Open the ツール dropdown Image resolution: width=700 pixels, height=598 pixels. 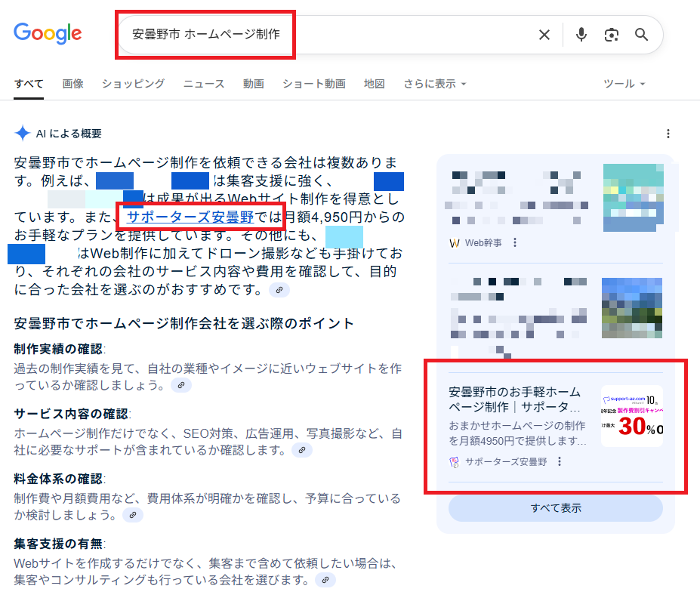pyautogui.click(x=624, y=84)
